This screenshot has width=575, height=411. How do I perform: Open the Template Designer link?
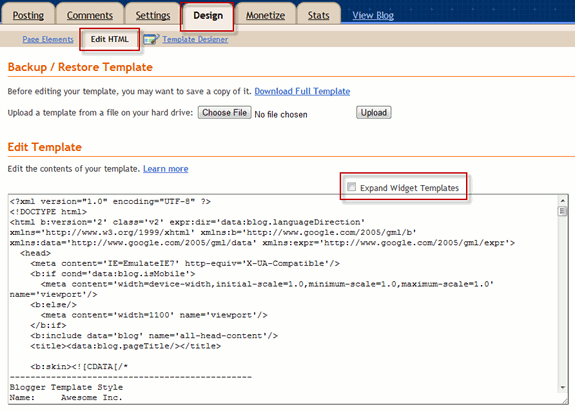tap(195, 39)
